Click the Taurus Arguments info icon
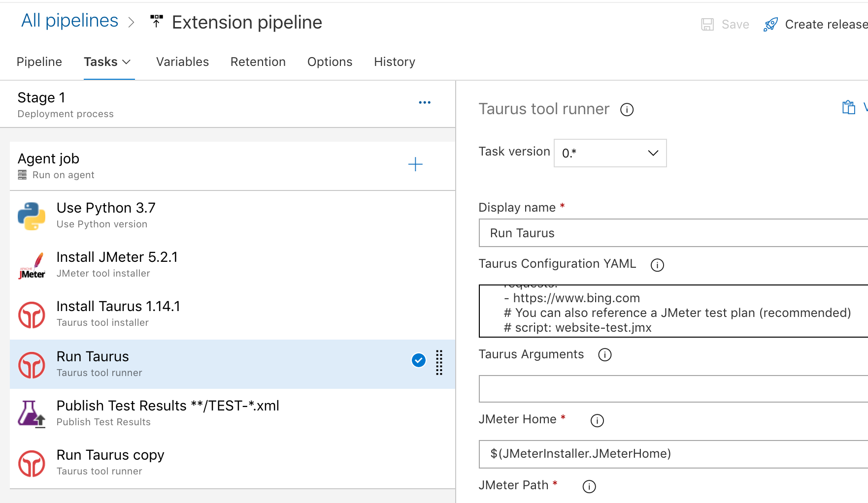 click(604, 355)
